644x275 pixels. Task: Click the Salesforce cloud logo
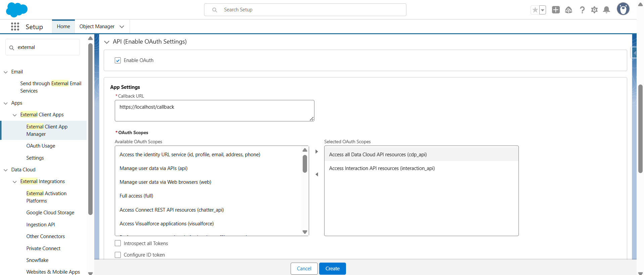coord(16,10)
